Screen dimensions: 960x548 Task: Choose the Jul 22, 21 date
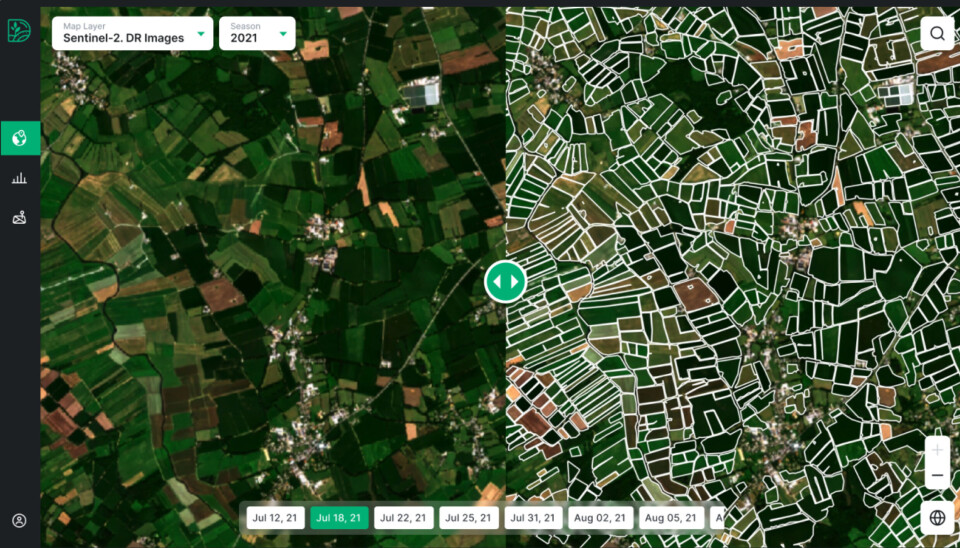click(x=403, y=518)
